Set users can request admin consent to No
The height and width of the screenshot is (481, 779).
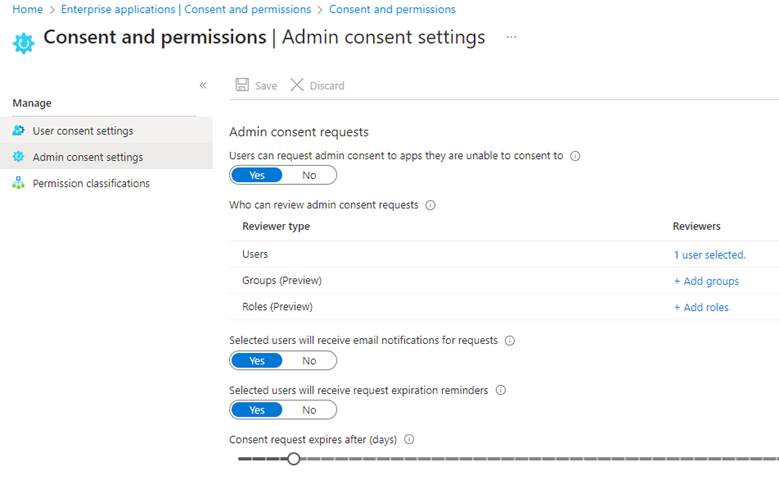click(309, 175)
